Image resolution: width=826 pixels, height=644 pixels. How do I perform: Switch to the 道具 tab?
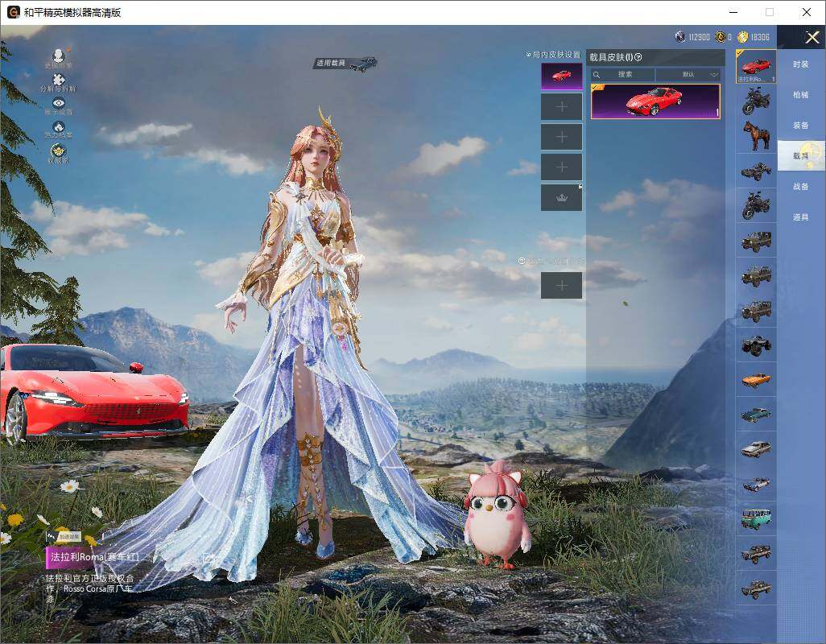click(x=801, y=217)
